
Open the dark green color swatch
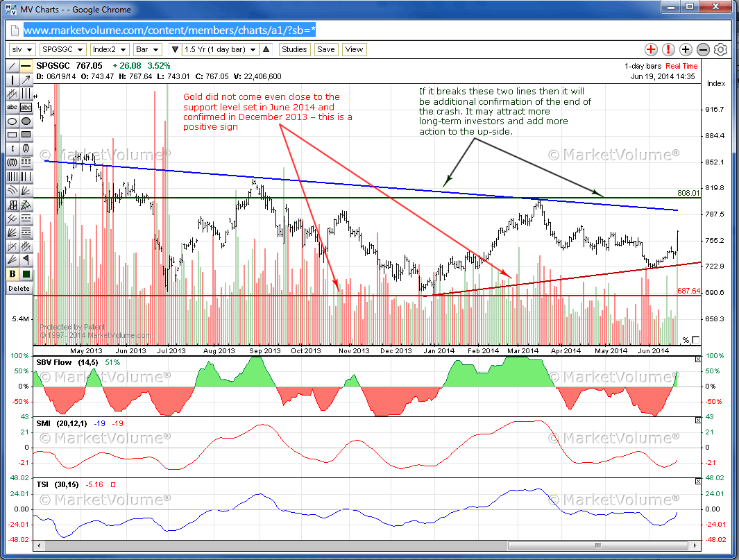[x=26, y=274]
